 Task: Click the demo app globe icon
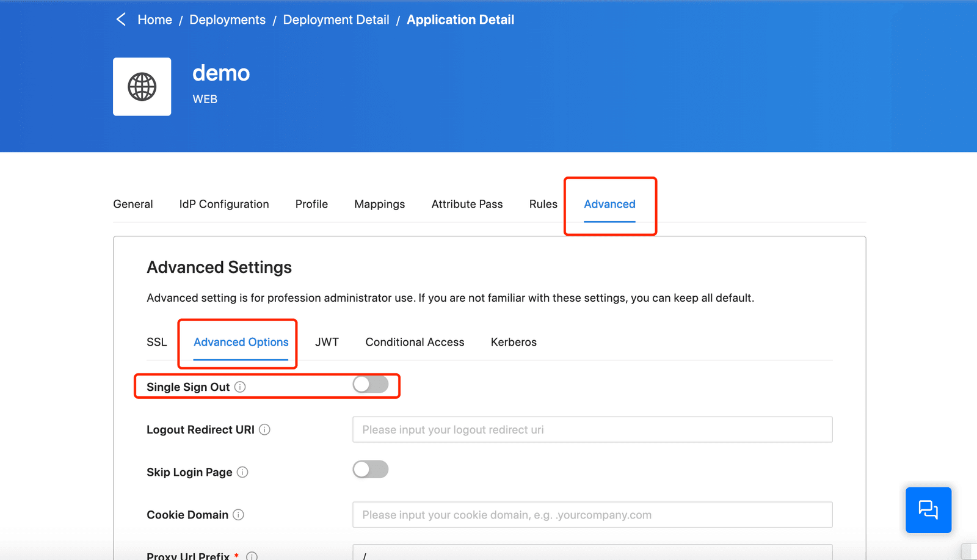(x=142, y=87)
